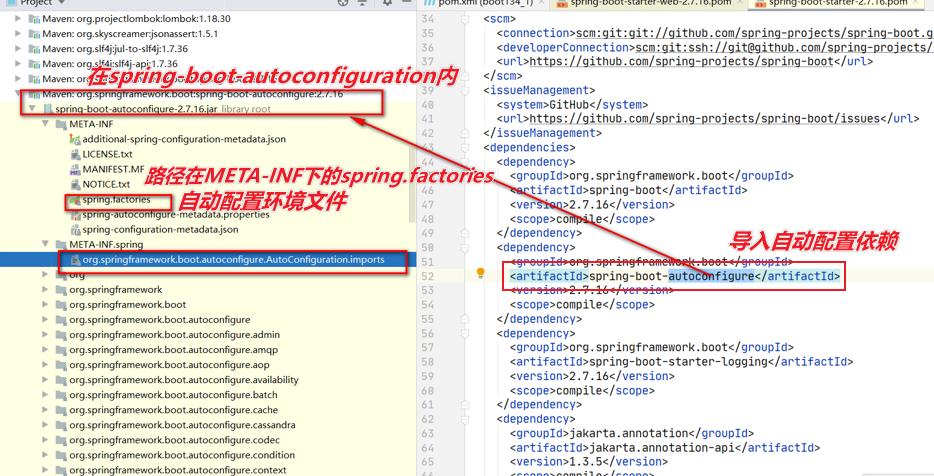Click the jar icon of spring-boot-autoconfigure-2.7.16.jar
The image size is (934, 476).
click(x=48, y=109)
